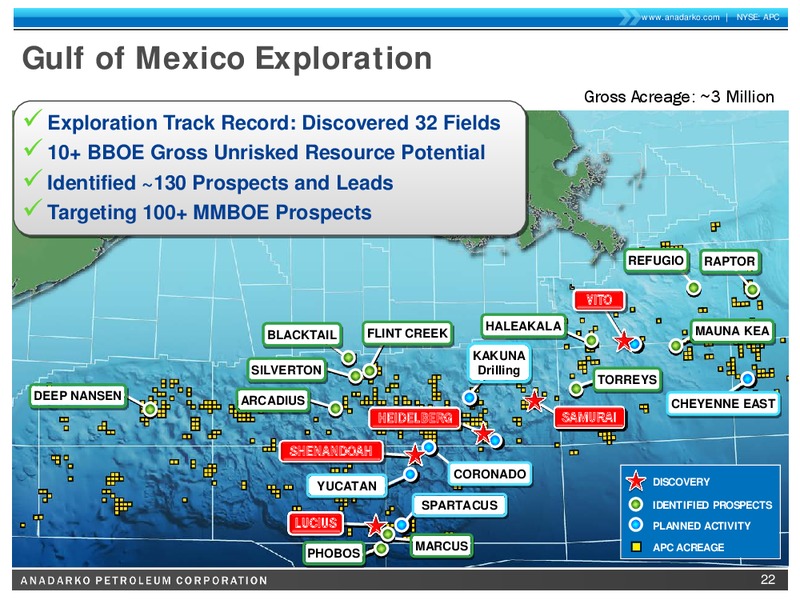This screenshot has height=600, width=800.
Task: Click the blue circle icon in the legend
Action: click(636, 525)
